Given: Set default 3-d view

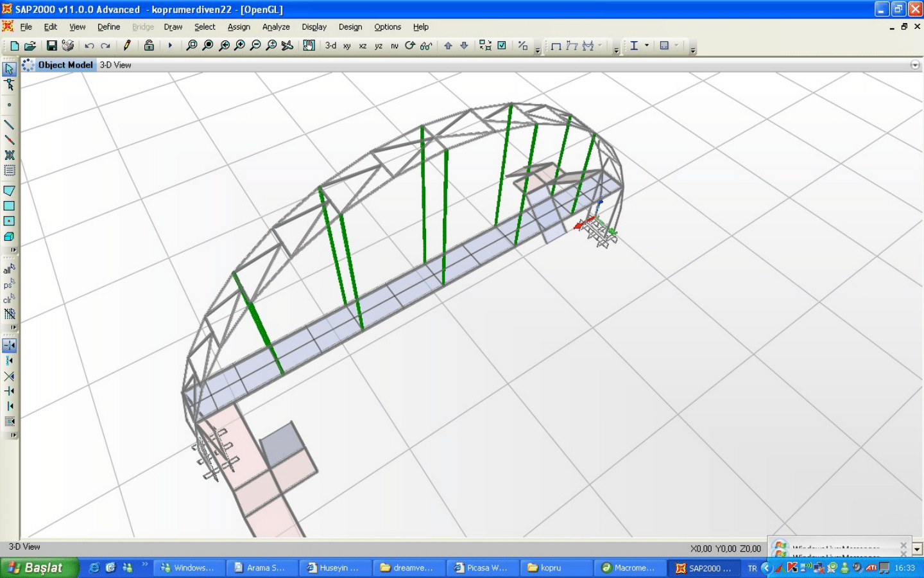Looking at the screenshot, I should pos(330,46).
